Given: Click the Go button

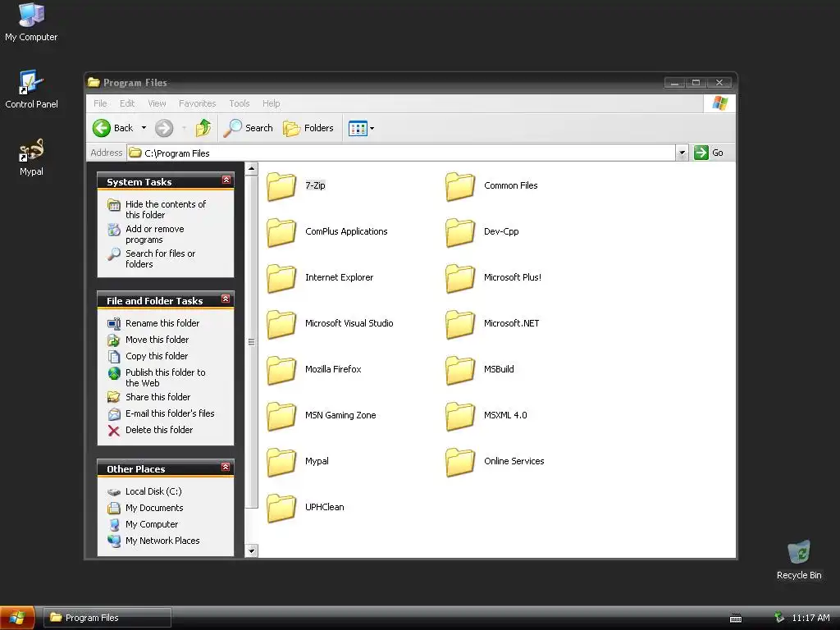Looking at the screenshot, I should pyautogui.click(x=709, y=153).
